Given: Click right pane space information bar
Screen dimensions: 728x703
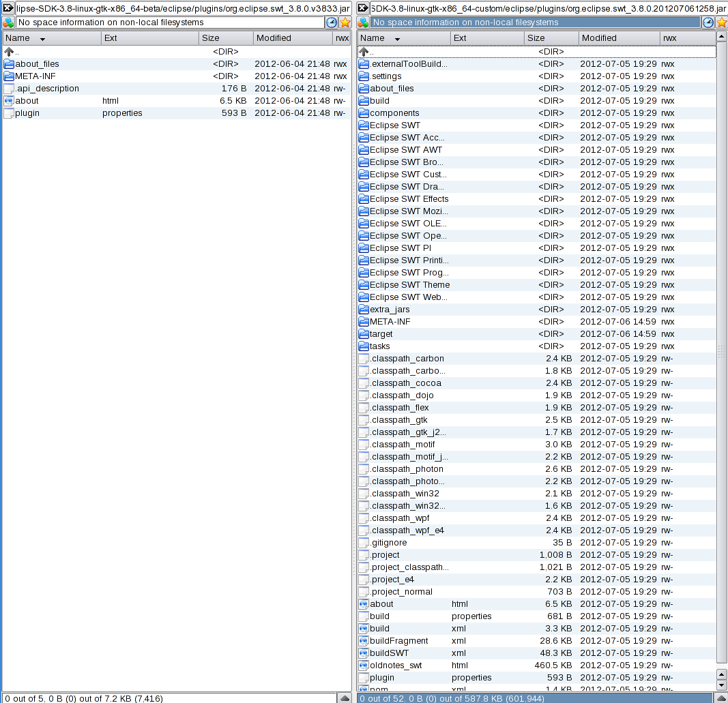Looking at the screenshot, I should (536, 23).
